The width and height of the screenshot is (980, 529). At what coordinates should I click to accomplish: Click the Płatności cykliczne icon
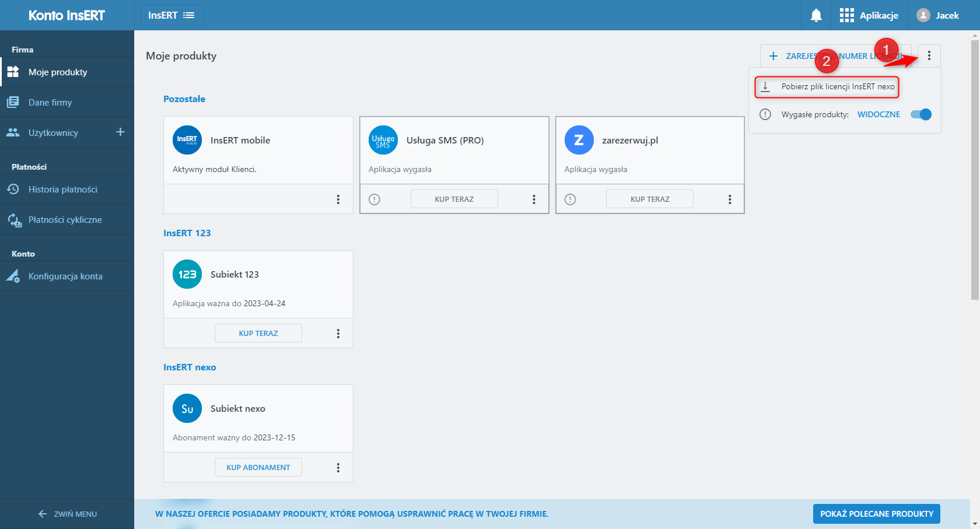point(14,220)
